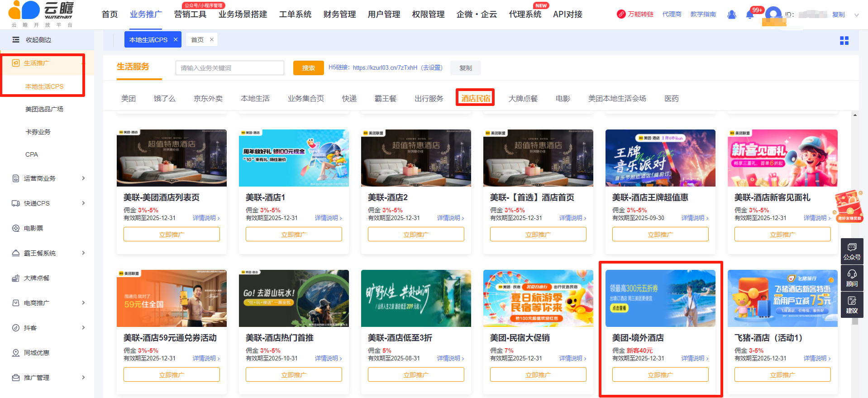Close the 本地生活CPS tab

[176, 40]
